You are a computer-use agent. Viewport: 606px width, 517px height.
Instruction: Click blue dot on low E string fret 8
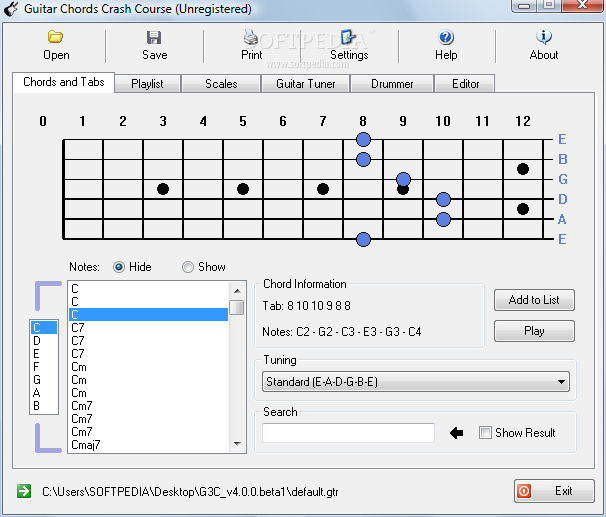[x=363, y=239]
